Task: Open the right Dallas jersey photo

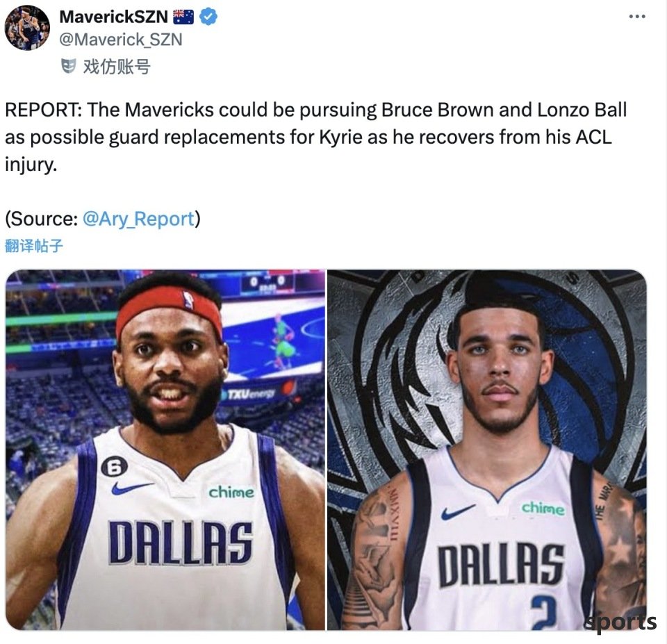Action: click(486, 449)
